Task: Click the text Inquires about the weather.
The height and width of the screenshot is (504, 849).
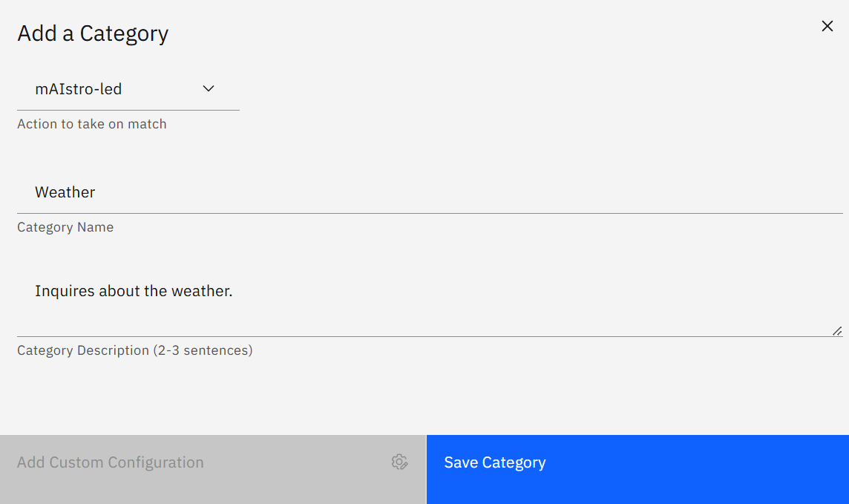Action: click(x=134, y=291)
